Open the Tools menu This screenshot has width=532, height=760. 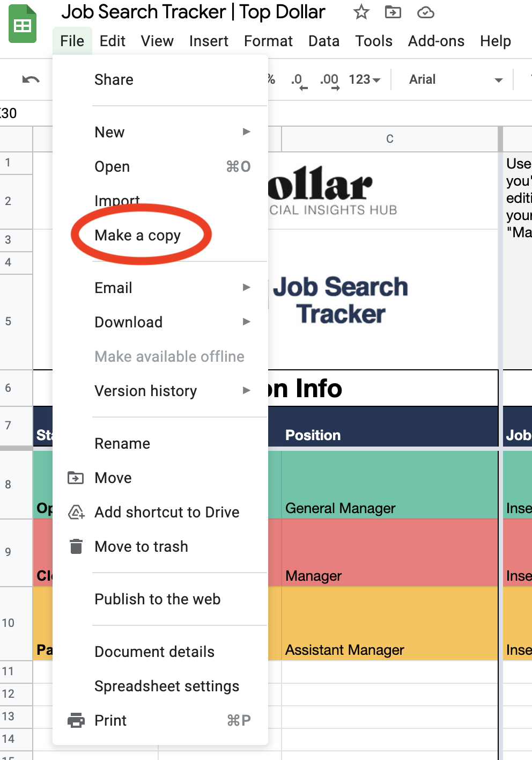click(x=374, y=41)
